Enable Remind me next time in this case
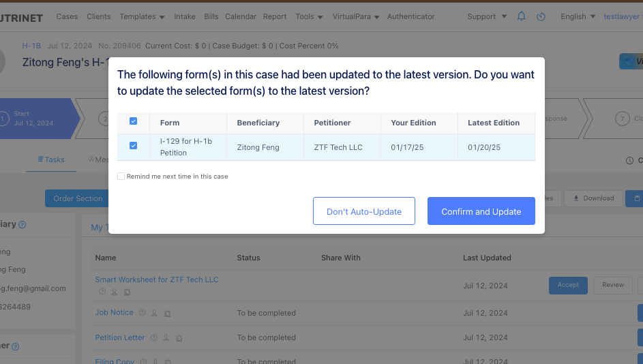The image size is (643, 364). [x=121, y=177]
